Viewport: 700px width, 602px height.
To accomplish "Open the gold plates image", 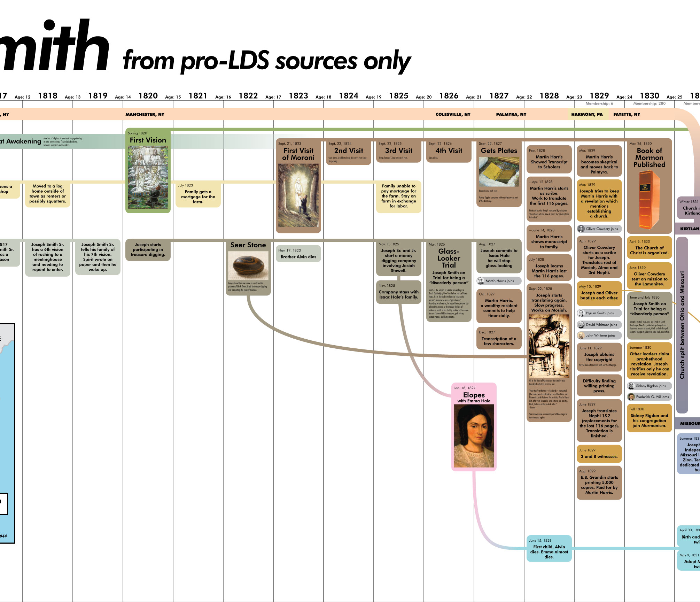I will pyautogui.click(x=499, y=172).
